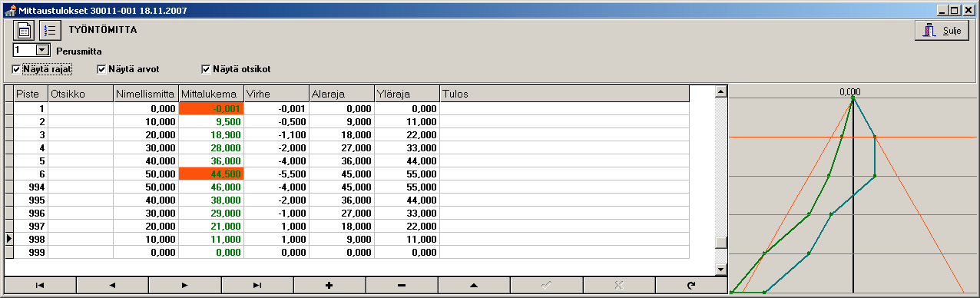Image resolution: width=980 pixels, height=298 pixels.
Task: Click the Alaraja column header
Action: tap(341, 94)
